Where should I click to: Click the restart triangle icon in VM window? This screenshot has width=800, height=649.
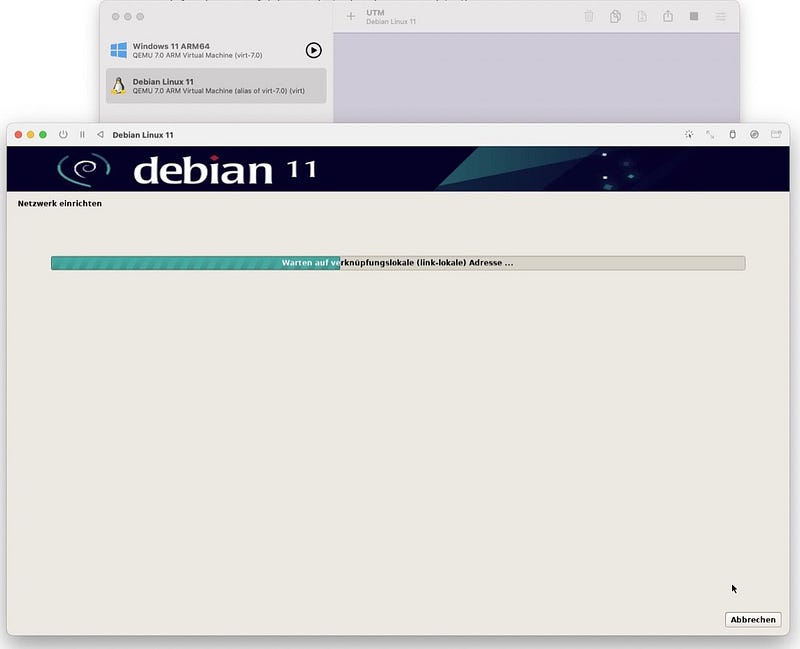pos(101,135)
